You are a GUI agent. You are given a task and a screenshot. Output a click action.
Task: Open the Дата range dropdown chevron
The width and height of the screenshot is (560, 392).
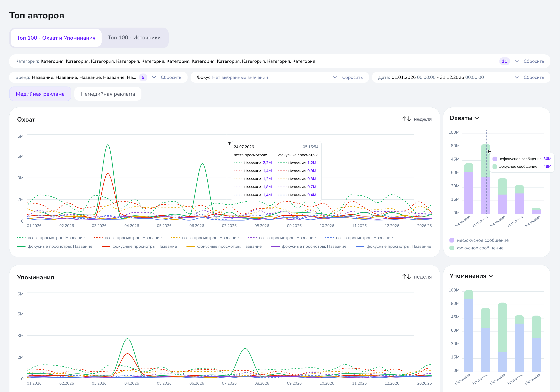[516, 78]
